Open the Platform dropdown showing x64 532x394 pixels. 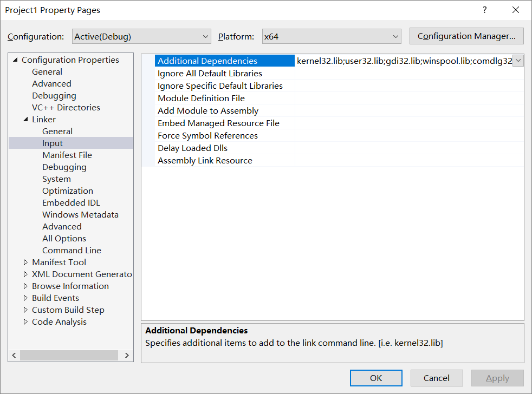395,36
